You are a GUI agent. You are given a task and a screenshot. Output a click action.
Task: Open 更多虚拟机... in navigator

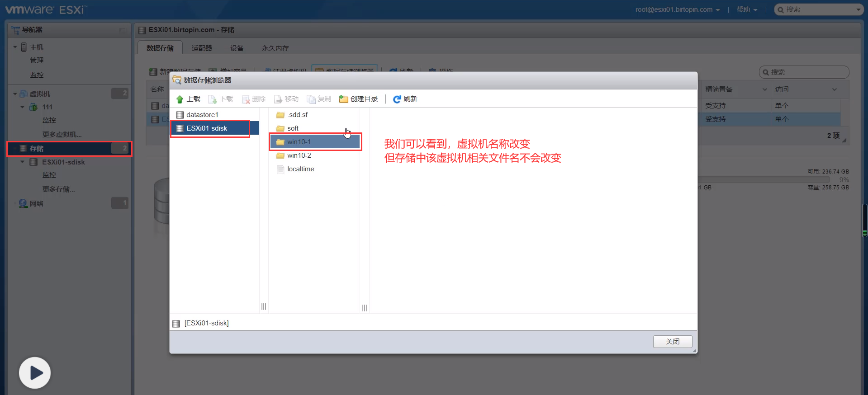[x=62, y=135]
